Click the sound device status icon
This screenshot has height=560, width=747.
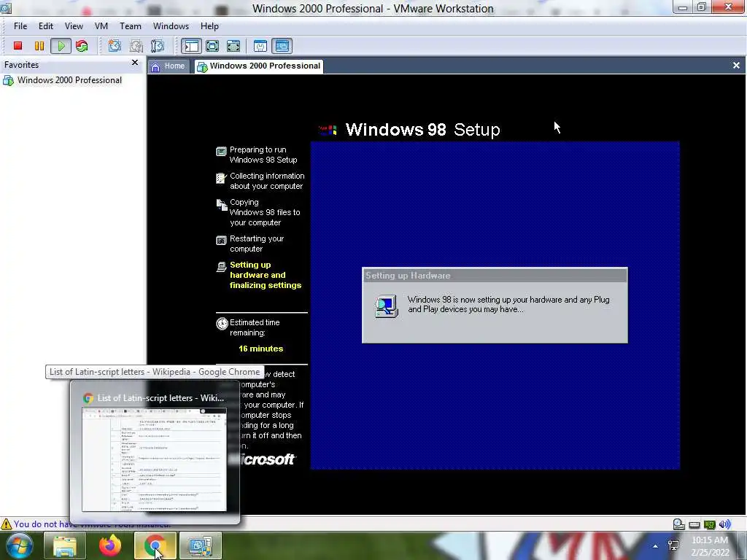point(724,524)
